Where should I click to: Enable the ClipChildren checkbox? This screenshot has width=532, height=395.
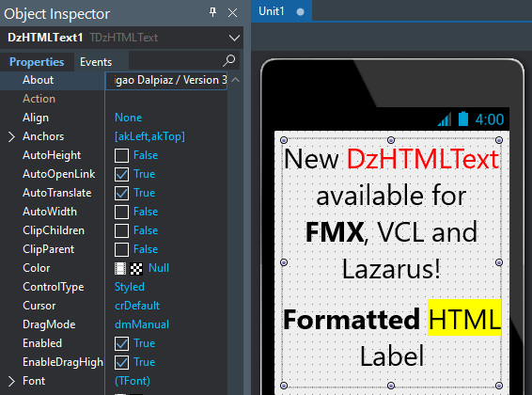pyautogui.click(x=121, y=230)
